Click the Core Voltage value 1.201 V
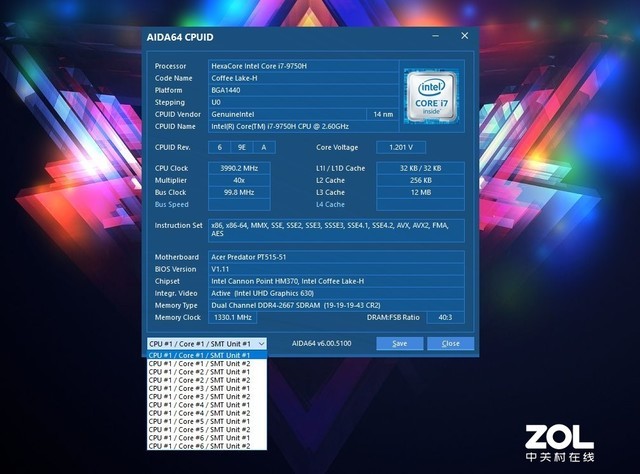Viewport: 640px width, 474px height. coord(401,147)
